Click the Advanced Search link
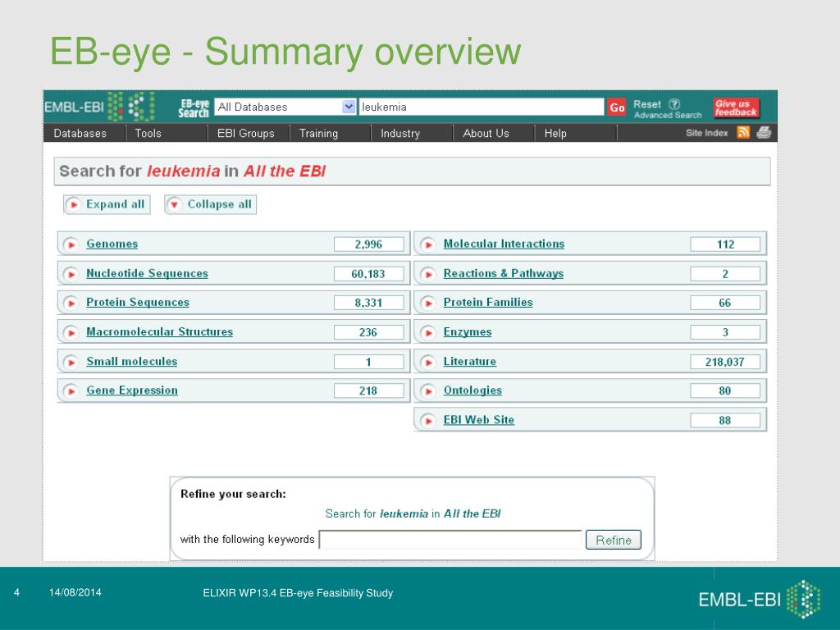This screenshot has width=840, height=630. [x=668, y=116]
